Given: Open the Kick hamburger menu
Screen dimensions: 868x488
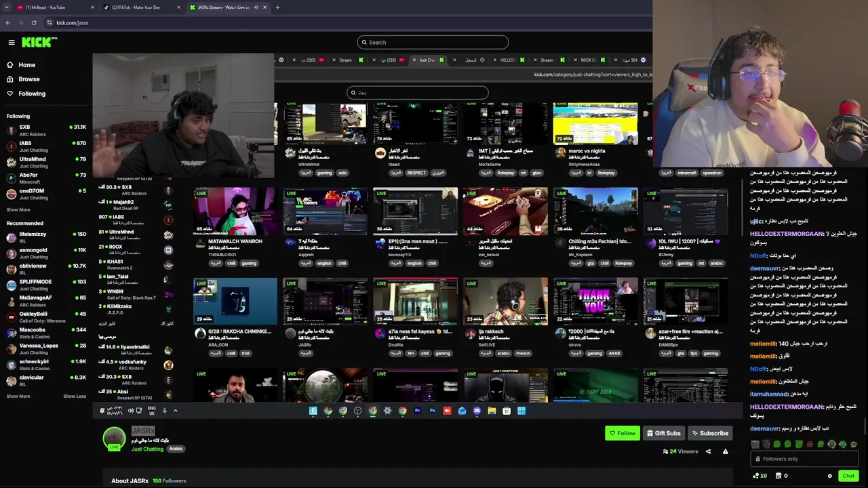Looking at the screenshot, I should click(x=12, y=42).
